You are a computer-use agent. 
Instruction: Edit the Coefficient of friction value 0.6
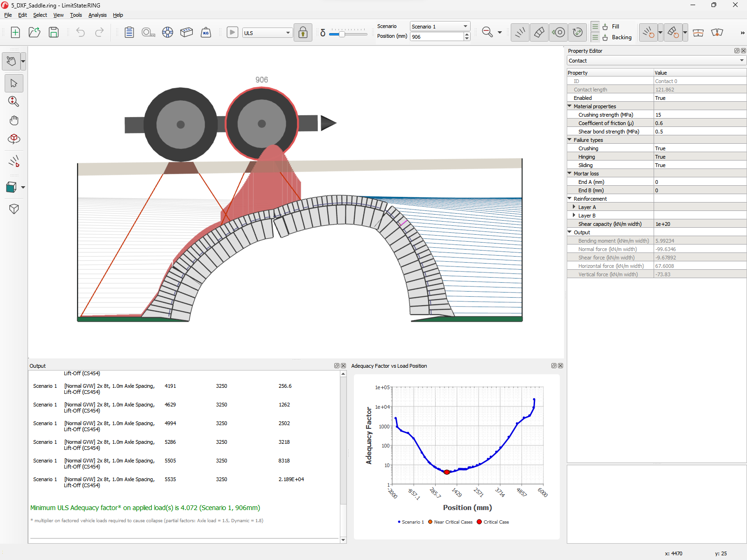[700, 123]
